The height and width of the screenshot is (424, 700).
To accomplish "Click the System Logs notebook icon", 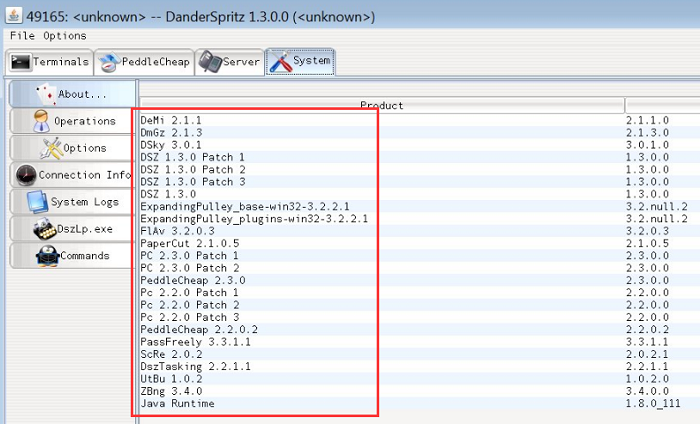I will (38, 202).
